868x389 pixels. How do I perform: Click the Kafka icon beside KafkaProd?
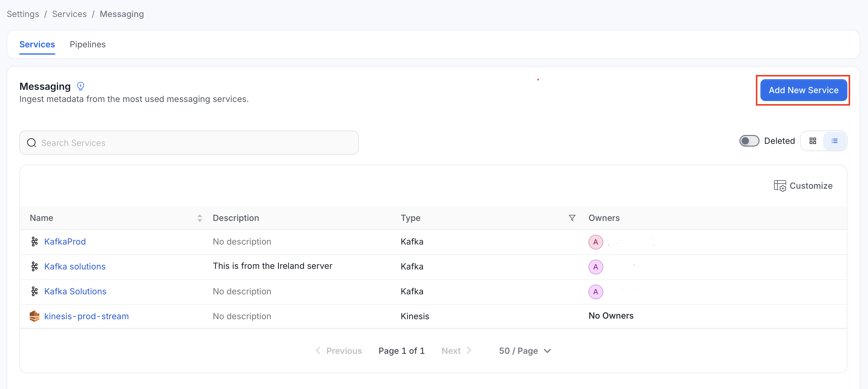pyautogui.click(x=34, y=242)
